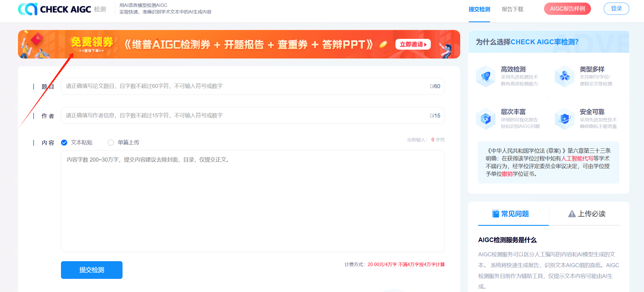The height and width of the screenshot is (292, 644).
Task: Click the 常见问题 book icon
Action: click(496, 214)
